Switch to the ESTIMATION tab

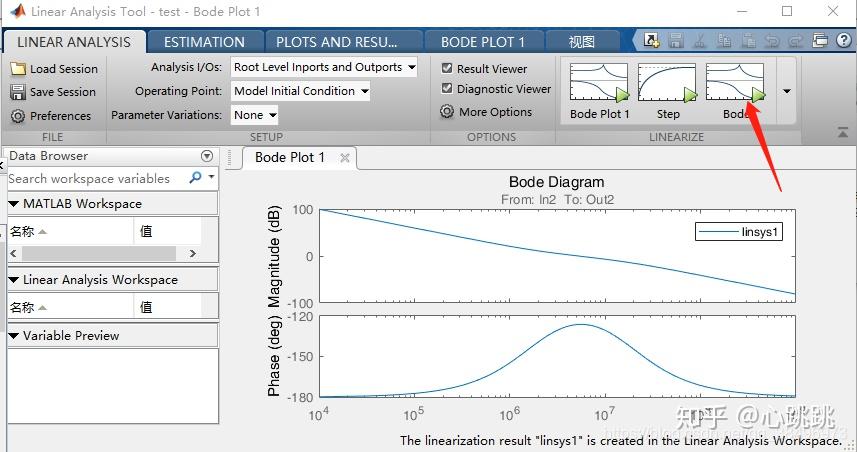(x=204, y=42)
